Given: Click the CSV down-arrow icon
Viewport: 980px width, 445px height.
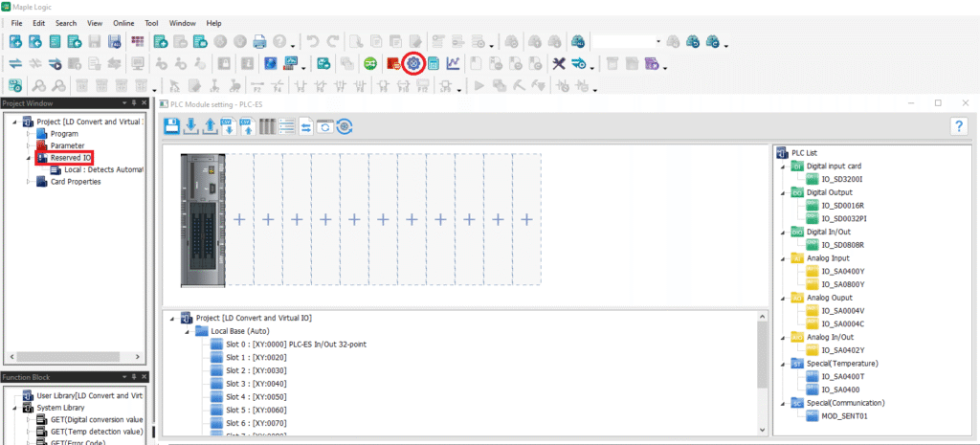Looking at the screenshot, I should 229,125.
